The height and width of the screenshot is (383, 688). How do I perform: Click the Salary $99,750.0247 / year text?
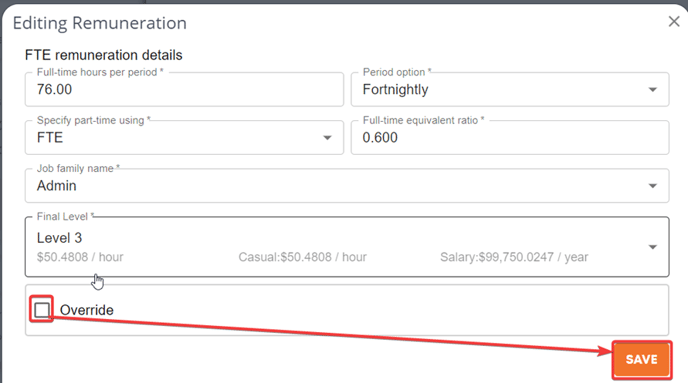pos(514,257)
